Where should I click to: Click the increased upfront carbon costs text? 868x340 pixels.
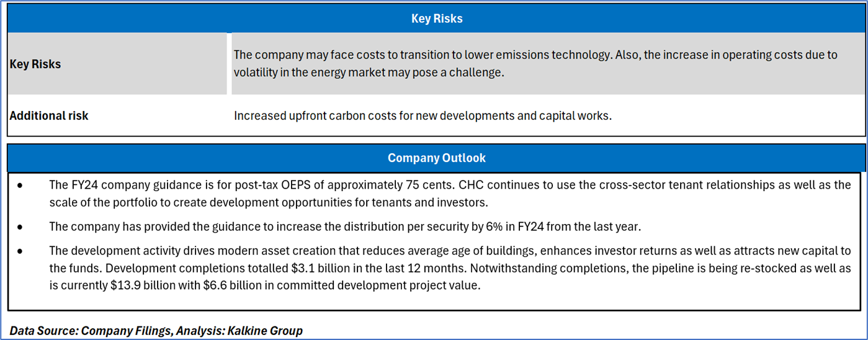pyautogui.click(x=423, y=116)
